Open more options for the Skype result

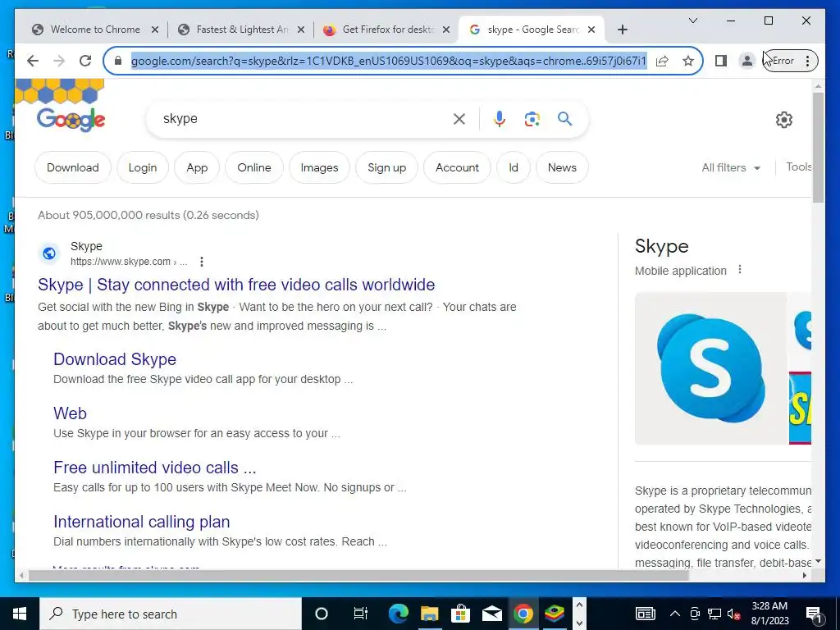pos(202,262)
